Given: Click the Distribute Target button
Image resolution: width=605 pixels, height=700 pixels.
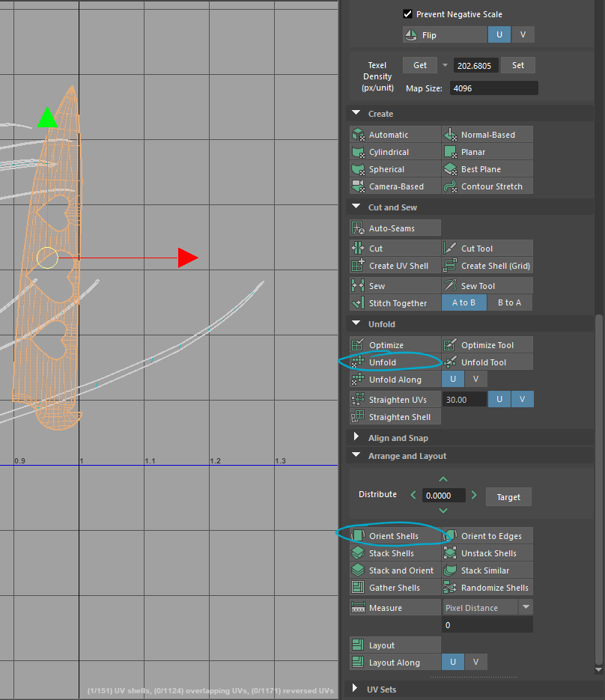Looking at the screenshot, I should pos(508,497).
